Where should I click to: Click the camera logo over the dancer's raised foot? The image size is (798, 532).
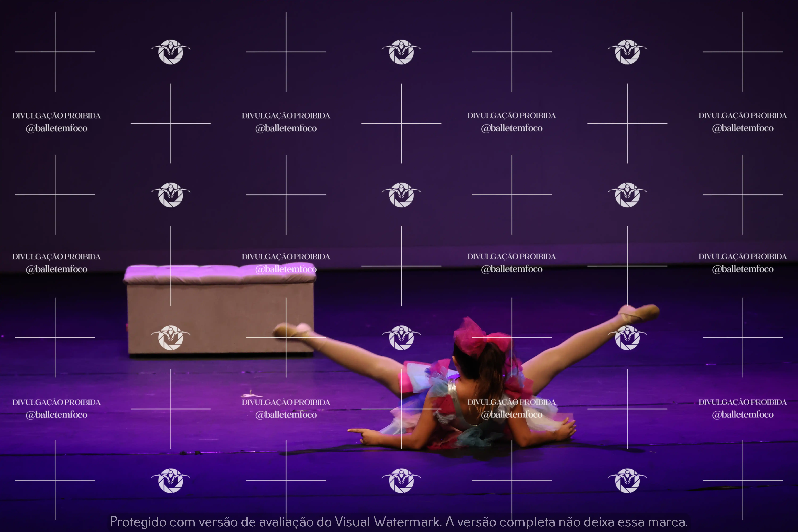point(627,338)
